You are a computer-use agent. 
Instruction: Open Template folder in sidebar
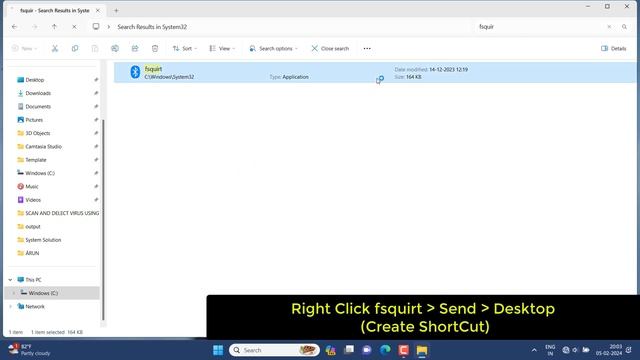tap(36, 160)
